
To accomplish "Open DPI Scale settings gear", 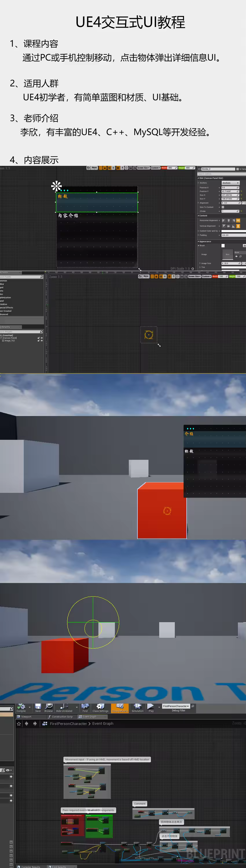I will click(x=192, y=268).
